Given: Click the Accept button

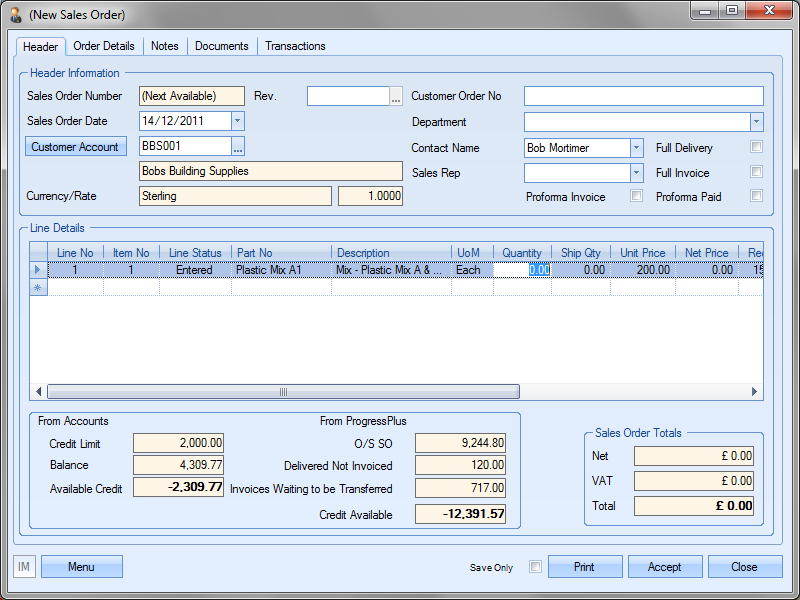Looking at the screenshot, I should coord(664,567).
